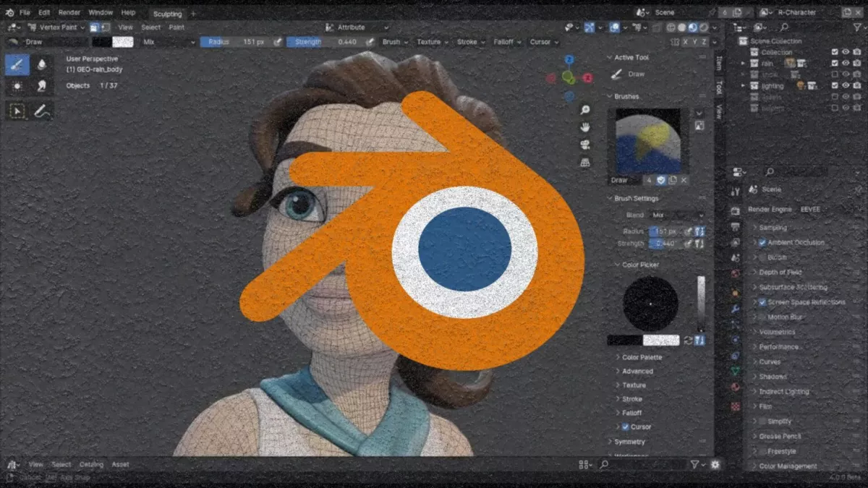Expand the lighting collection in the Outliner
Image resolution: width=868 pixels, height=488 pixels.
743,85
